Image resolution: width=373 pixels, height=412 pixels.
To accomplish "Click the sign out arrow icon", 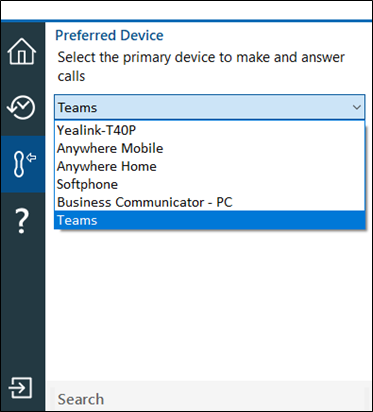I will pos(20,388).
